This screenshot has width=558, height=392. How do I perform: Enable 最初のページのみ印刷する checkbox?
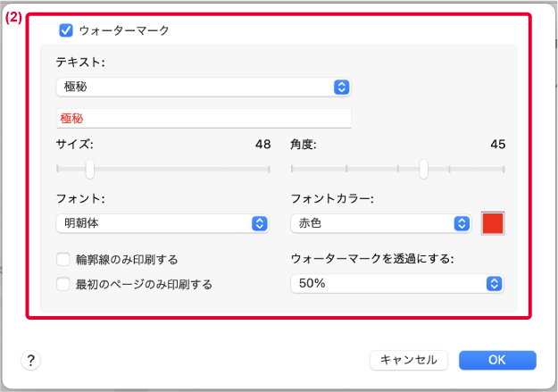pyautogui.click(x=63, y=285)
